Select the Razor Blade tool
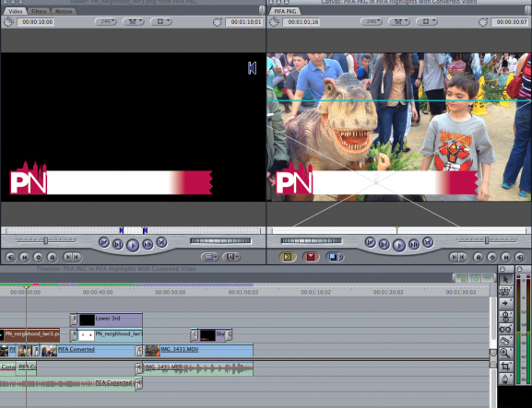 pos(505,341)
